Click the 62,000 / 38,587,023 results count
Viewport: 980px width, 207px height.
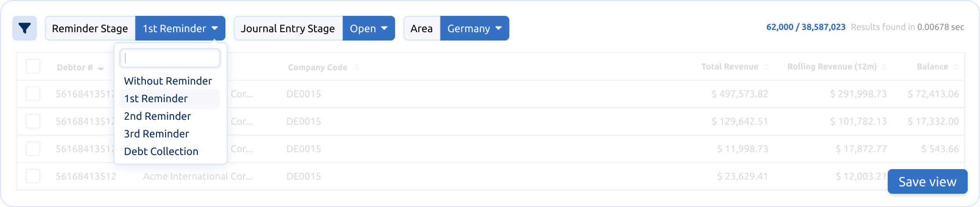click(x=806, y=27)
